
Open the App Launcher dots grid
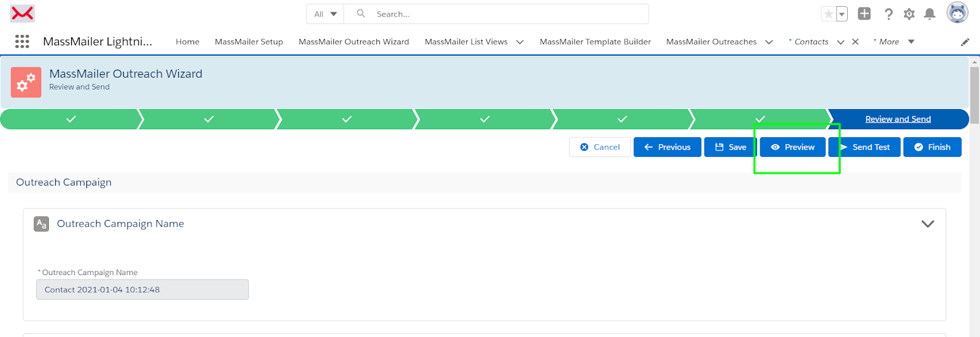pyautogui.click(x=22, y=41)
